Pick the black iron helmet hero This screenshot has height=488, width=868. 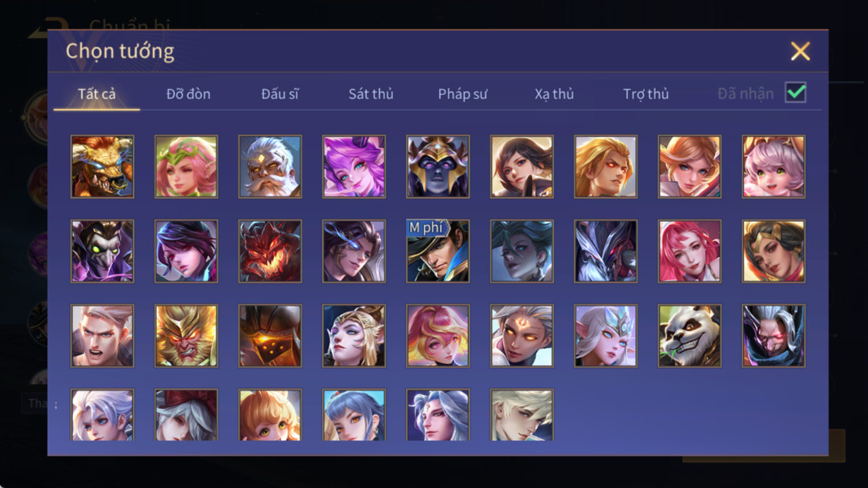tap(270, 336)
